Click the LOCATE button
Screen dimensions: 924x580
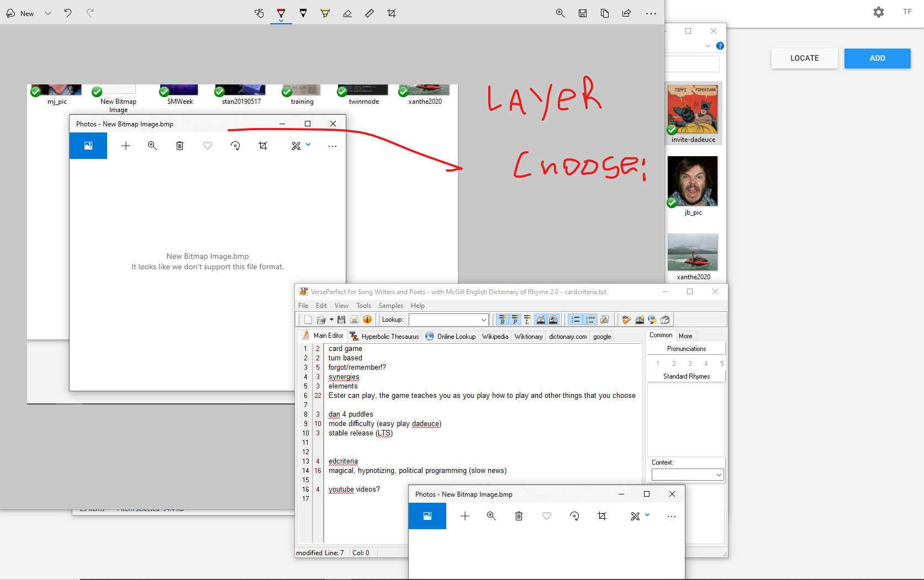[804, 58]
